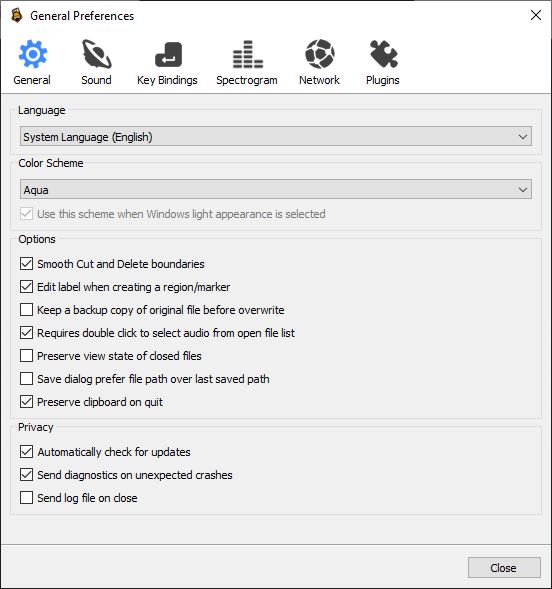
Task: Select the Plugins puzzle piece icon
Action: pyautogui.click(x=383, y=54)
